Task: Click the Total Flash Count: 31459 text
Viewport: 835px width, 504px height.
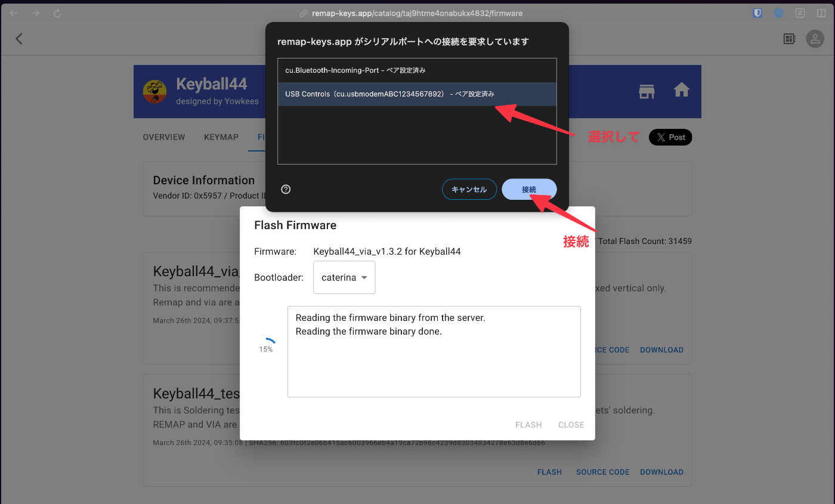Action: coord(645,242)
